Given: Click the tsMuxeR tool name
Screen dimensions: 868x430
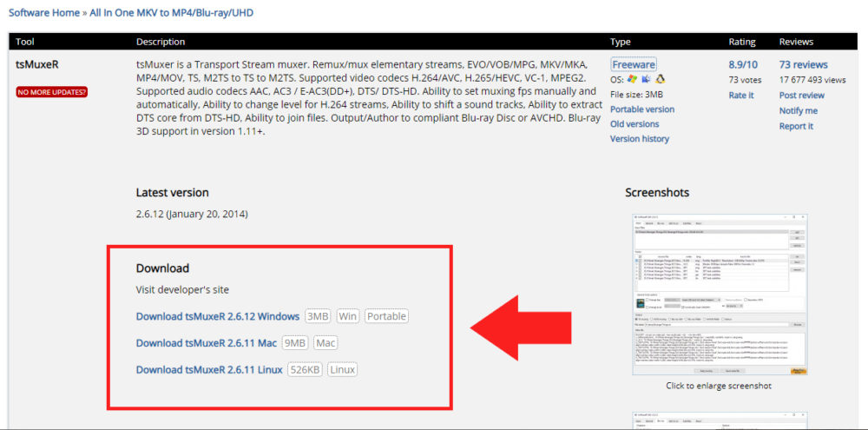Looking at the screenshot, I should (x=37, y=65).
